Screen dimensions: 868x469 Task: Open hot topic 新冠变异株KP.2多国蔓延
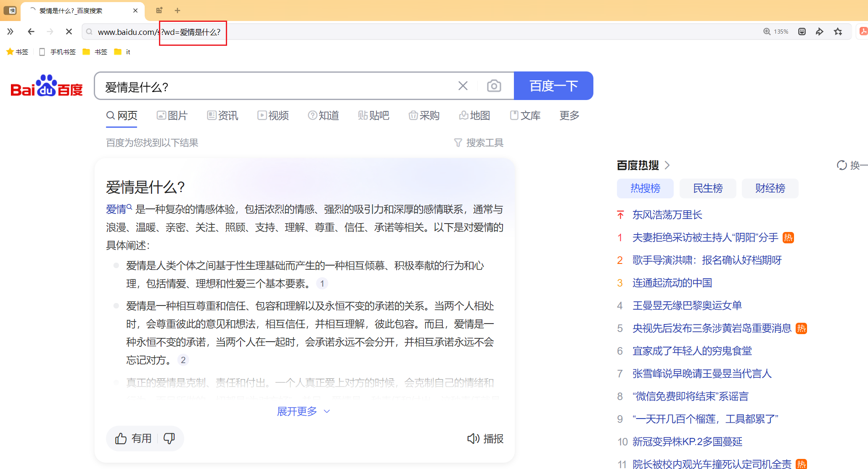[687, 442]
